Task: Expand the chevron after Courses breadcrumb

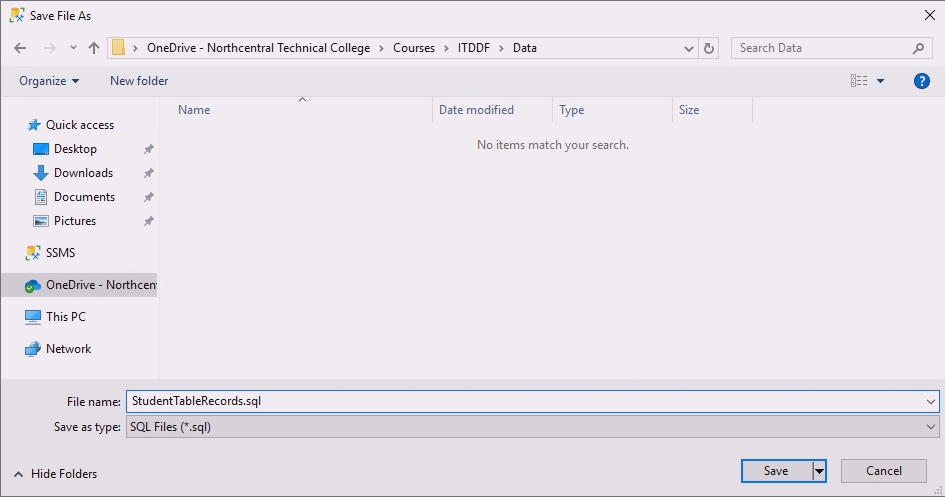Action: pos(446,48)
